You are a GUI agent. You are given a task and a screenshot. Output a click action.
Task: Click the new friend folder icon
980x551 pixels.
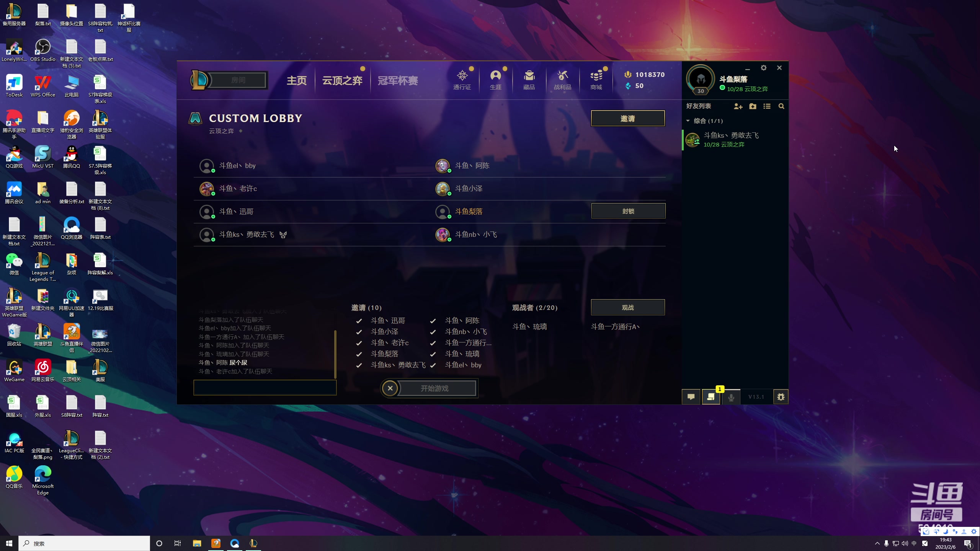[x=753, y=106]
